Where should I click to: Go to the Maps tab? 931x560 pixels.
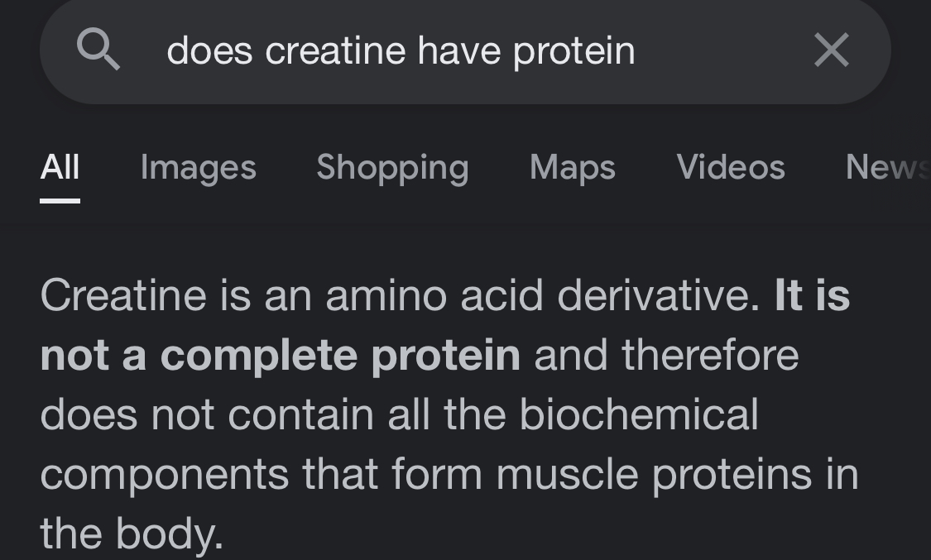tap(573, 167)
